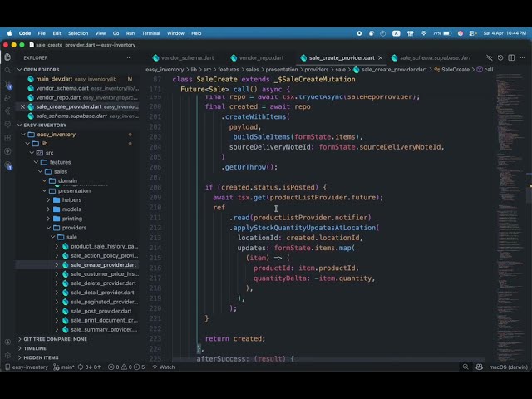The height and width of the screenshot is (399, 532).
Task: Open the Selection menu
Action: [x=78, y=33]
